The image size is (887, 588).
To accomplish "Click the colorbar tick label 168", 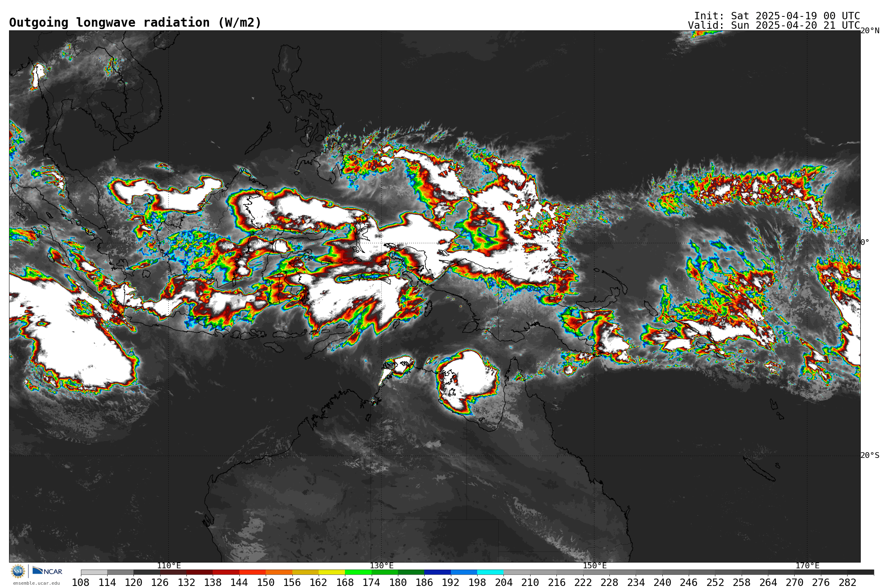I will (x=345, y=582).
